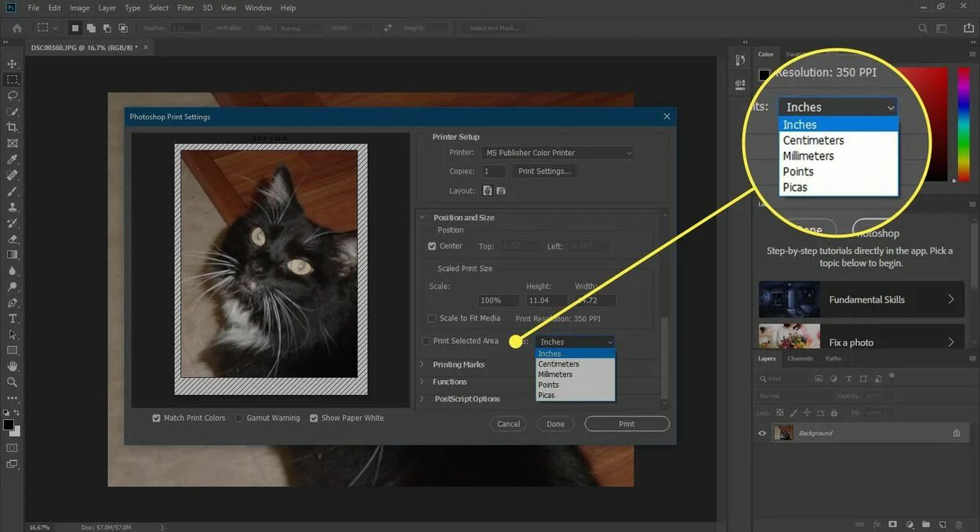
Task: Select the Crop tool
Action: point(13,127)
